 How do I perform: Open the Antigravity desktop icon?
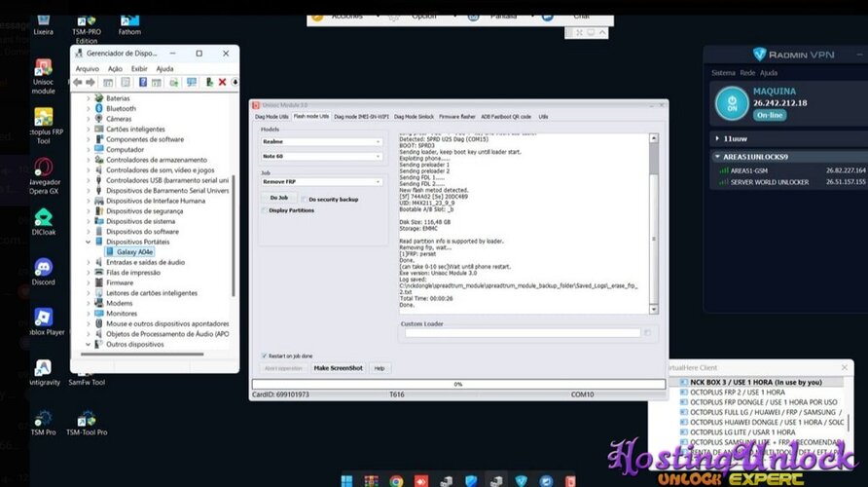point(43,372)
